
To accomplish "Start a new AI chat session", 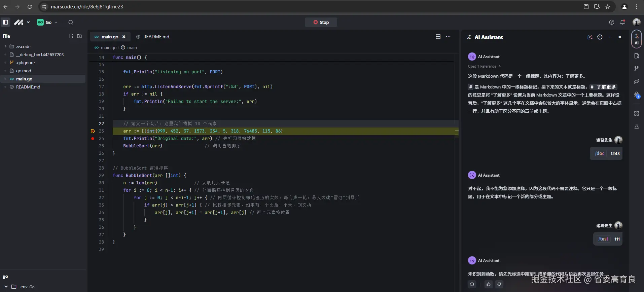I will [590, 37].
